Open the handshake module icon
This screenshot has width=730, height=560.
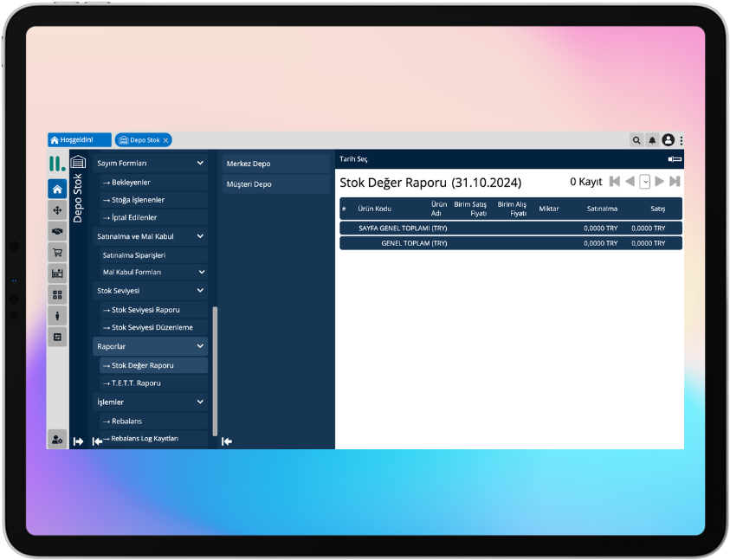[57, 231]
